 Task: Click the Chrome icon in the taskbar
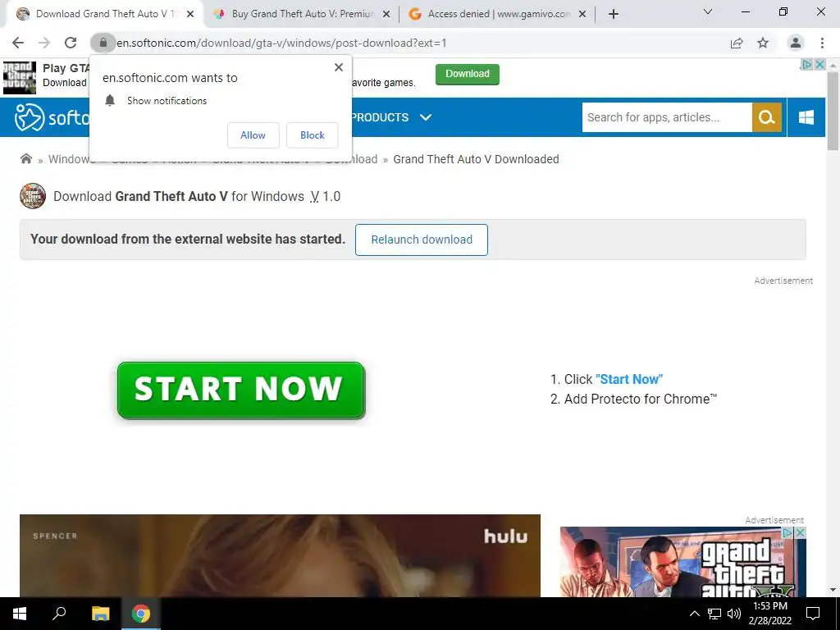click(141, 614)
